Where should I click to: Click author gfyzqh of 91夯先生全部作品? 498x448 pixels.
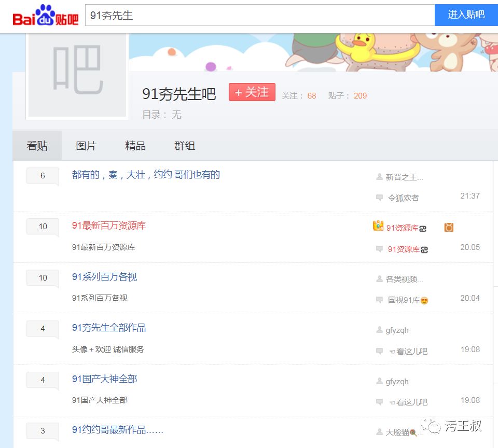[x=397, y=330]
